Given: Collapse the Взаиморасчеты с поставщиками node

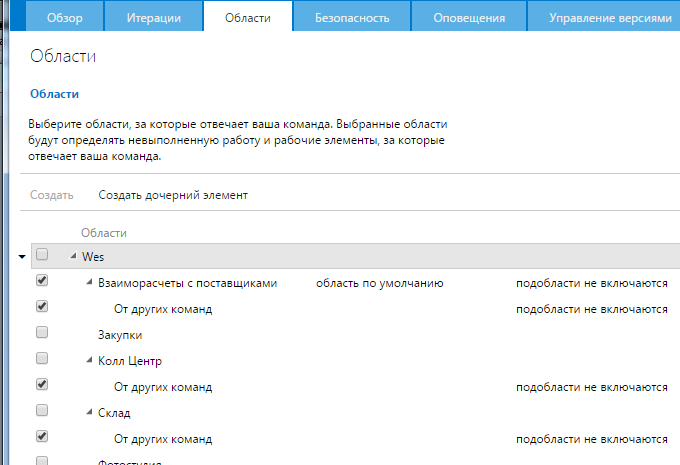Looking at the screenshot, I should tap(90, 283).
